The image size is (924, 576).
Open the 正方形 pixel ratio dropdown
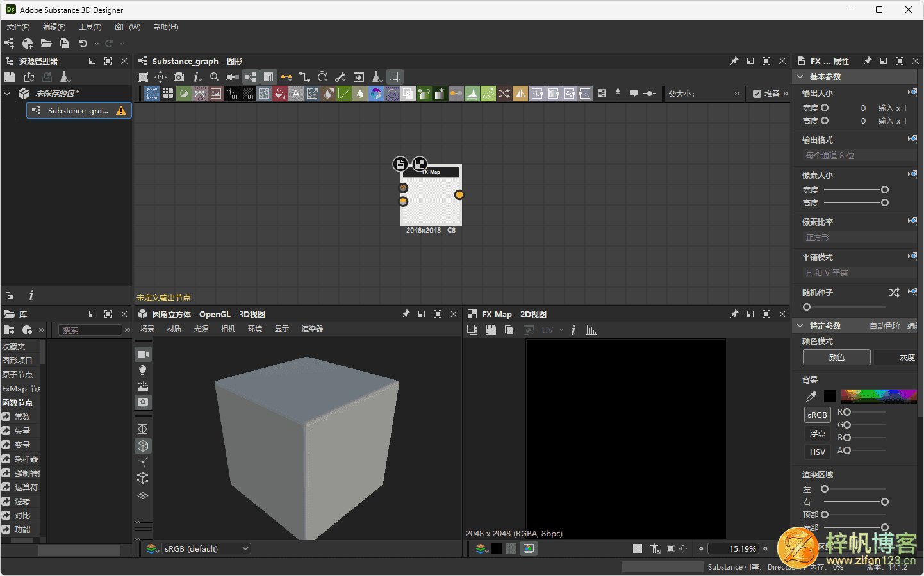click(861, 238)
